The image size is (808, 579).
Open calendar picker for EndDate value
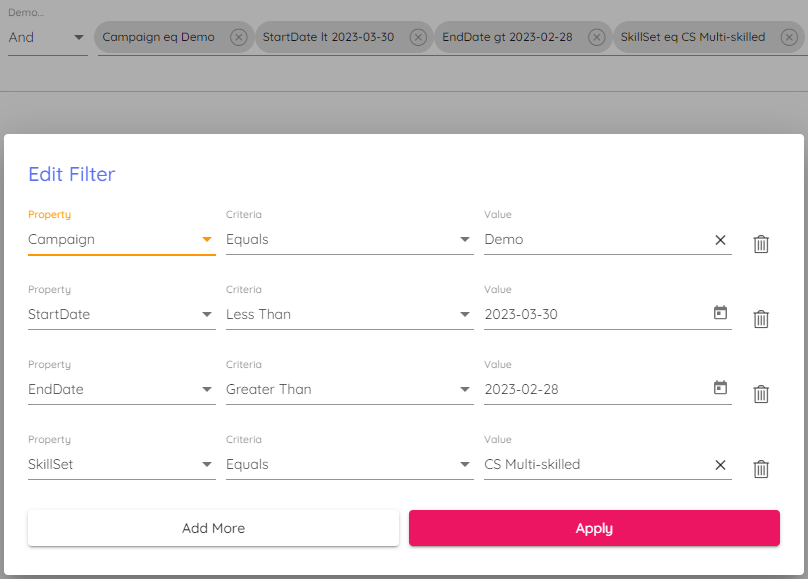(720, 388)
